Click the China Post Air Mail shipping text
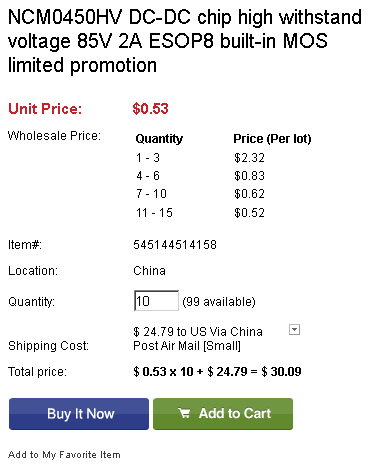The image size is (383, 469). [x=198, y=339]
